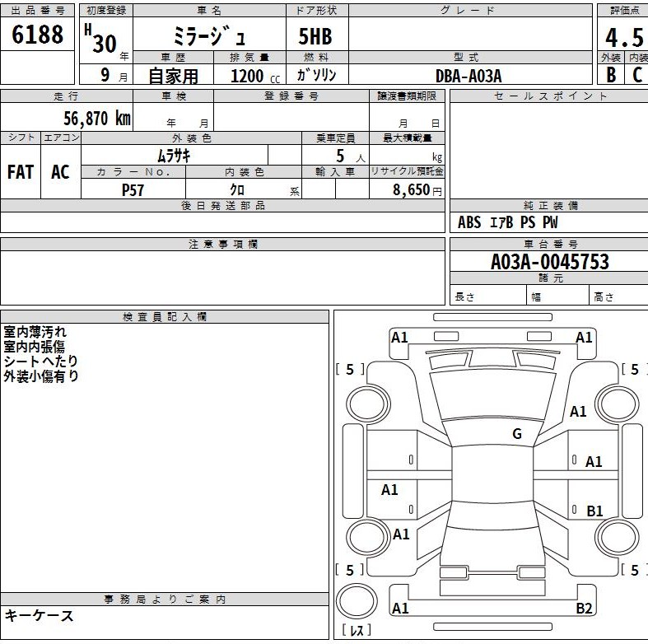Click lot number 6188

[37, 35]
